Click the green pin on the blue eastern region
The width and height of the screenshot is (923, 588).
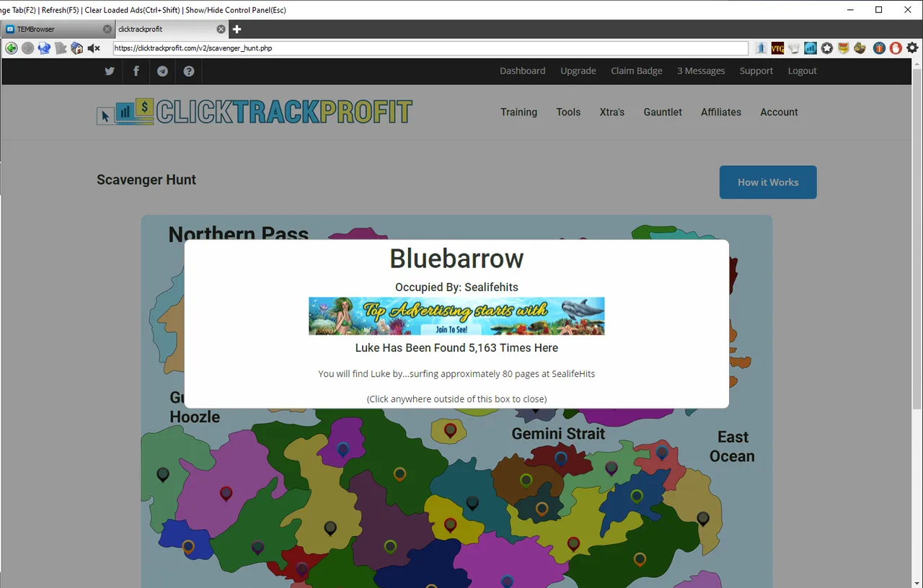point(637,496)
